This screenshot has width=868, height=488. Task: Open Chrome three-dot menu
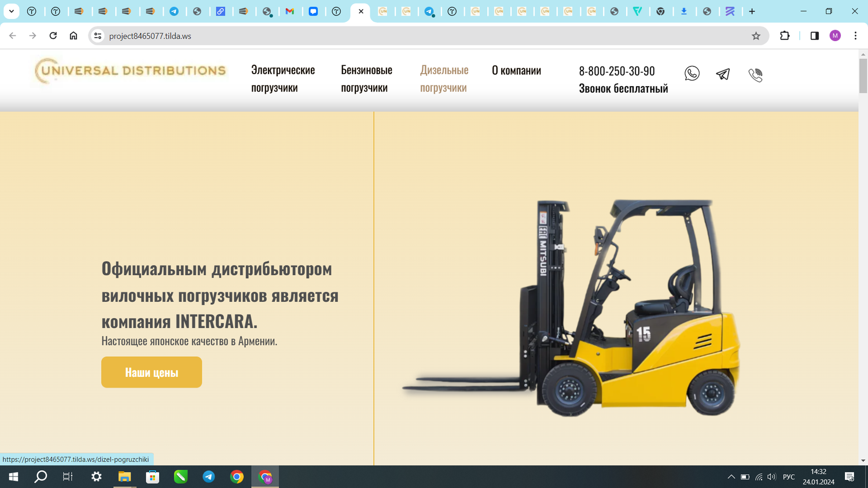click(x=855, y=36)
